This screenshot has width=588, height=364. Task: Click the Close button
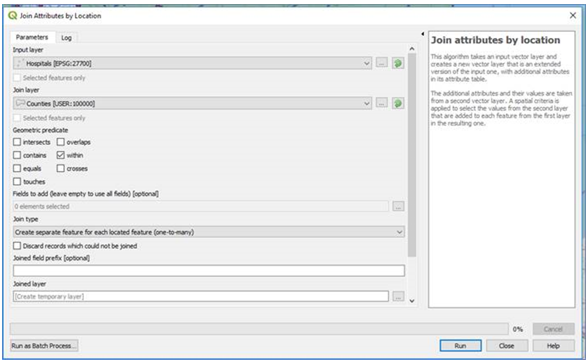[507, 346]
